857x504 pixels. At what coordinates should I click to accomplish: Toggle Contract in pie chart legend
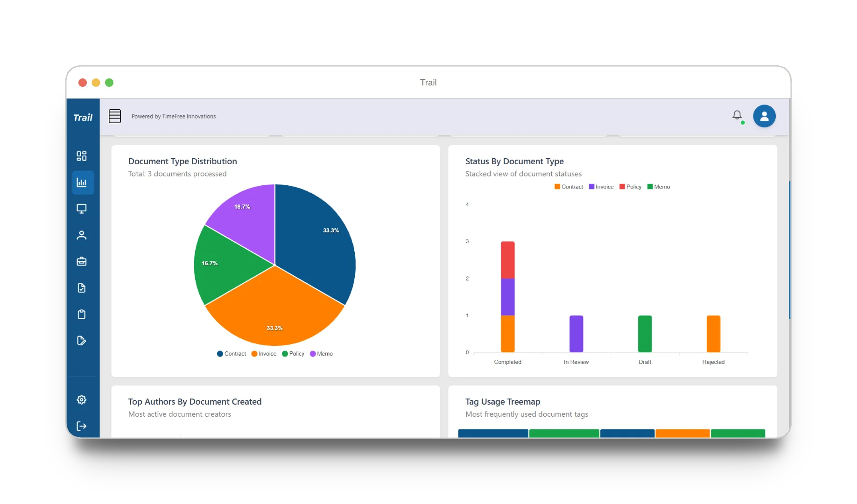click(232, 354)
